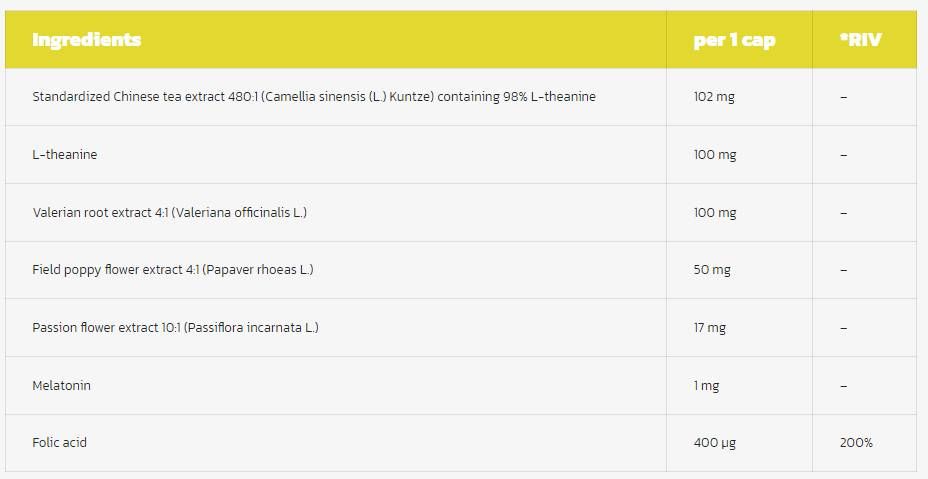Screen dimensions: 928x479
Task: Click the *RIV column header
Action: coord(861,40)
